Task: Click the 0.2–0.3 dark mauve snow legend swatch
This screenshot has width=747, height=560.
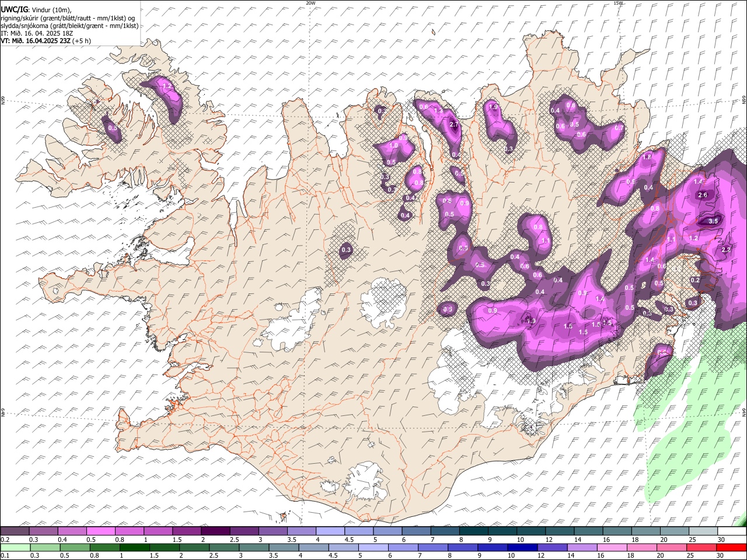Action: click(x=15, y=531)
